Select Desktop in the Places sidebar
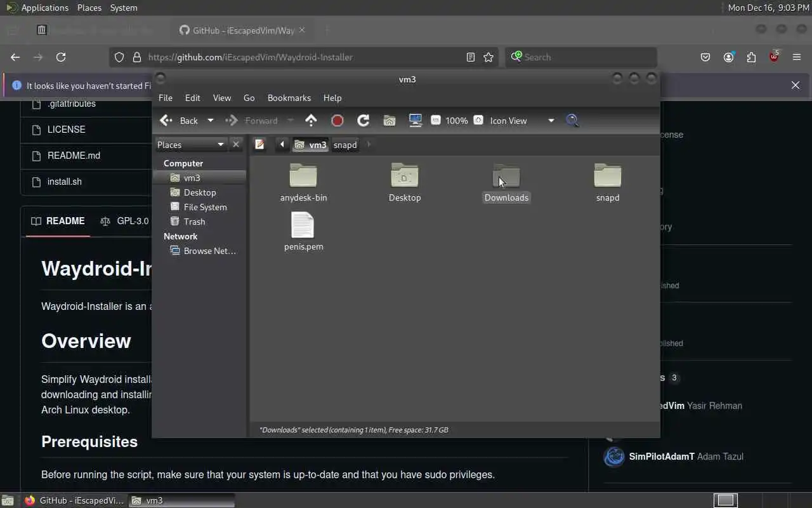The image size is (812, 508). pos(199,192)
